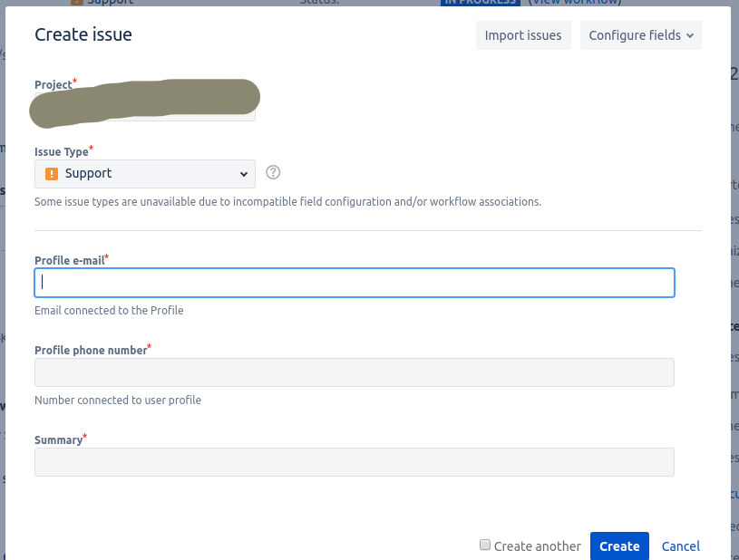This screenshot has height=560, width=739.
Task: Click the unavailable issue types notice text
Action: pyautogui.click(x=287, y=201)
